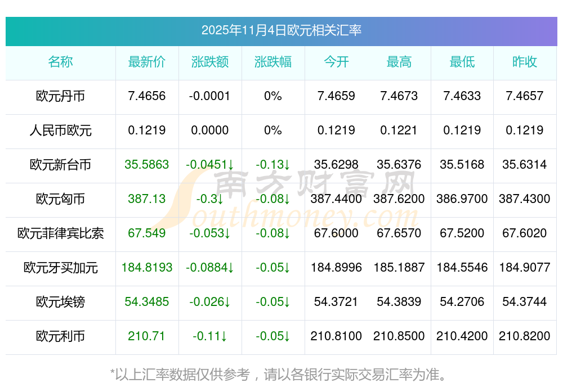563x392 pixels.
Task: Click the change value -0.0884↓
Action: [209, 268]
